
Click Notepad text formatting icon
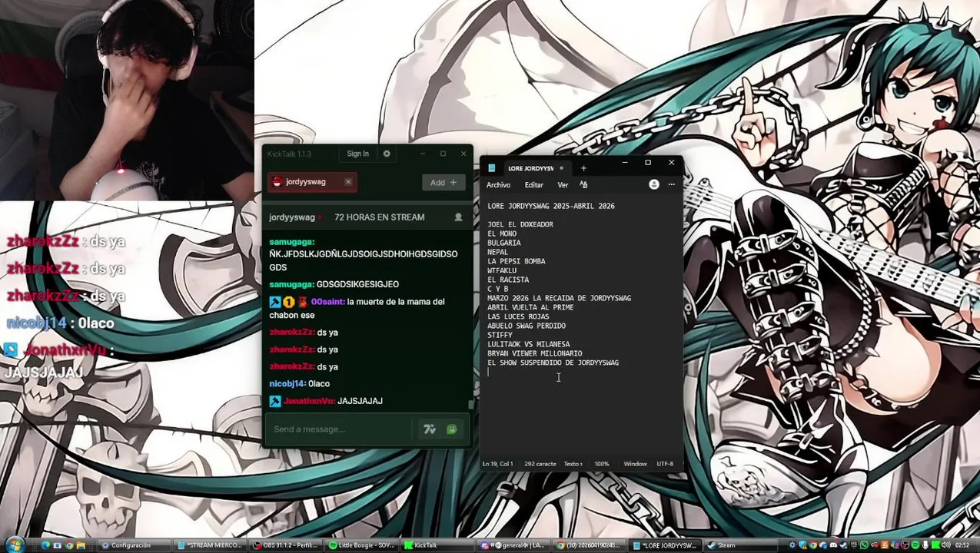(x=583, y=184)
